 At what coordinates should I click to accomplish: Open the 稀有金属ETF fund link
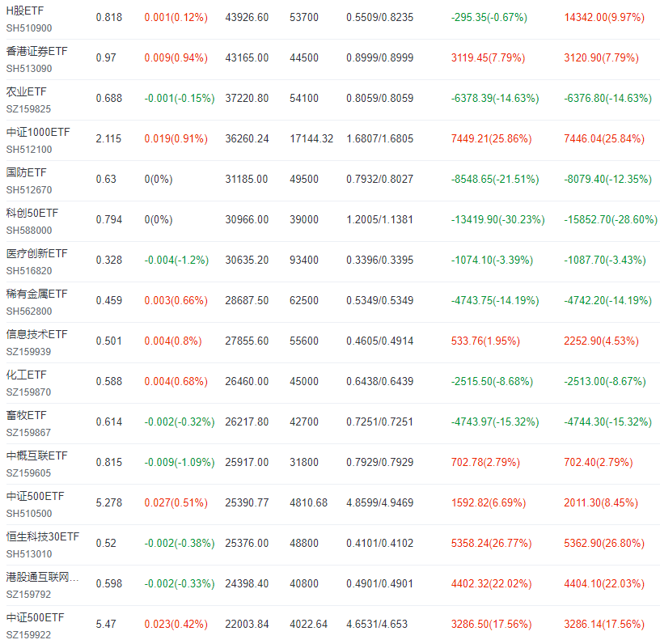36,294
